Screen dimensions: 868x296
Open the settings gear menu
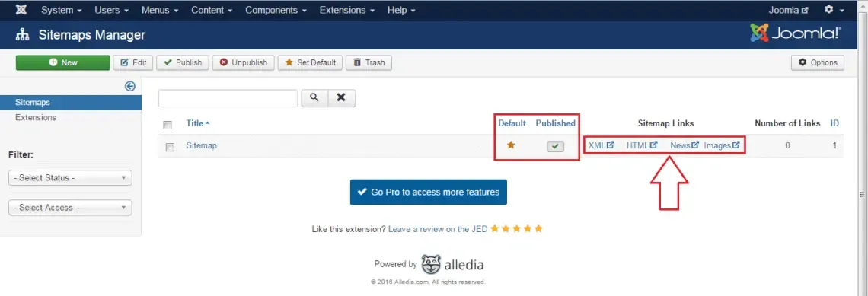pyautogui.click(x=834, y=10)
